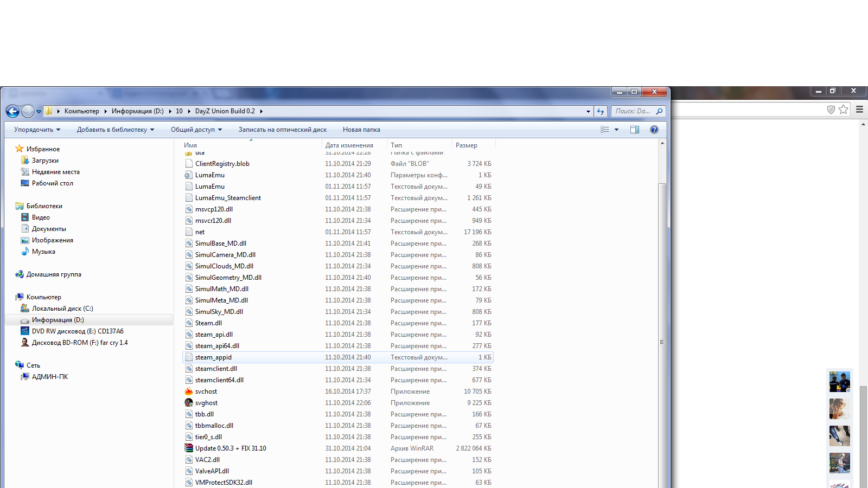Expand arrow after 'DayZ Union Build 0.2' breadcrumb
868x488 pixels.
pos(261,111)
